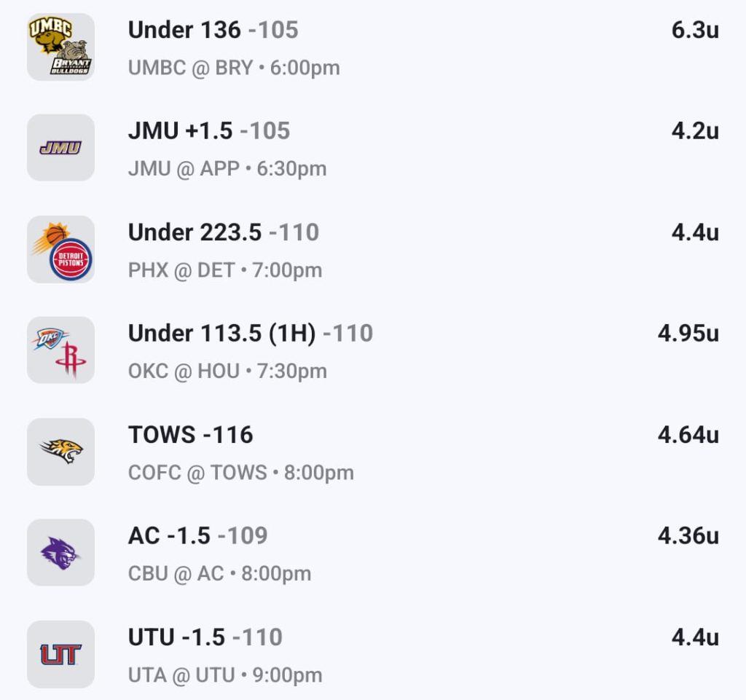Open the UMBC @ BRY 6:00pm matchup
Viewport: 746px width, 700px height.
(x=233, y=68)
